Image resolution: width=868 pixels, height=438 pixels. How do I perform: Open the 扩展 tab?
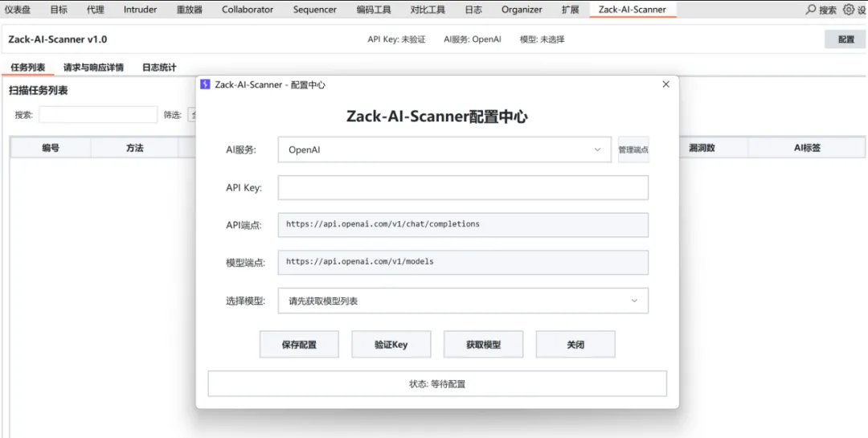click(x=570, y=10)
